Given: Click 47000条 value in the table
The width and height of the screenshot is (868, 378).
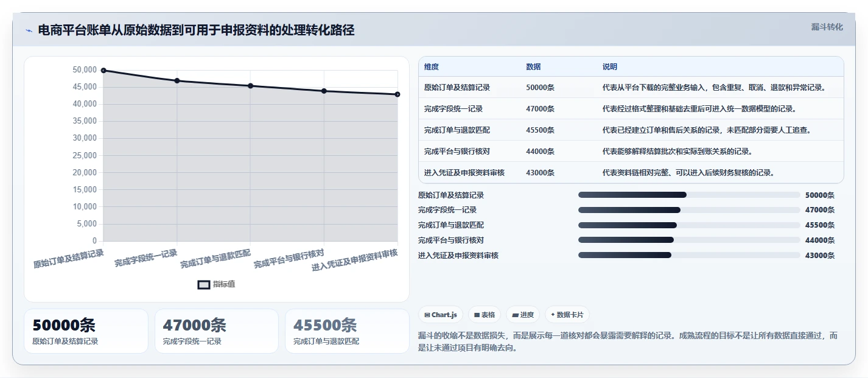Looking at the screenshot, I should click(541, 109).
